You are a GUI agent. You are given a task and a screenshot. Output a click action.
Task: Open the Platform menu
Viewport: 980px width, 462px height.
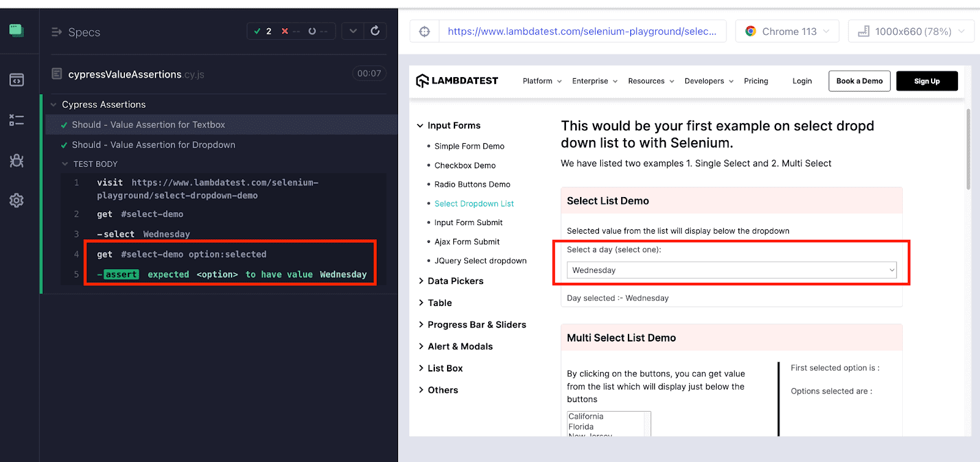click(542, 81)
